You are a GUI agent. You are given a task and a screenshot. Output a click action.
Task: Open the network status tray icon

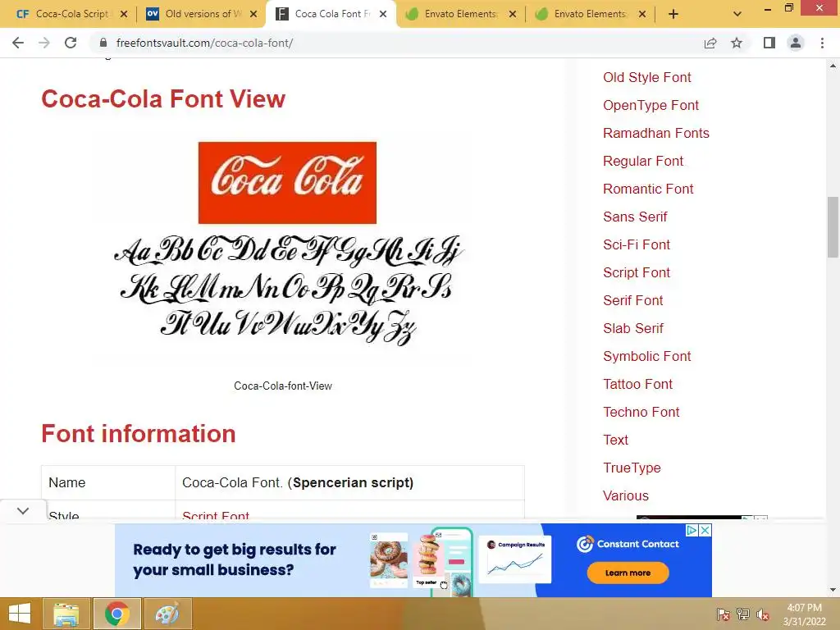click(743, 614)
